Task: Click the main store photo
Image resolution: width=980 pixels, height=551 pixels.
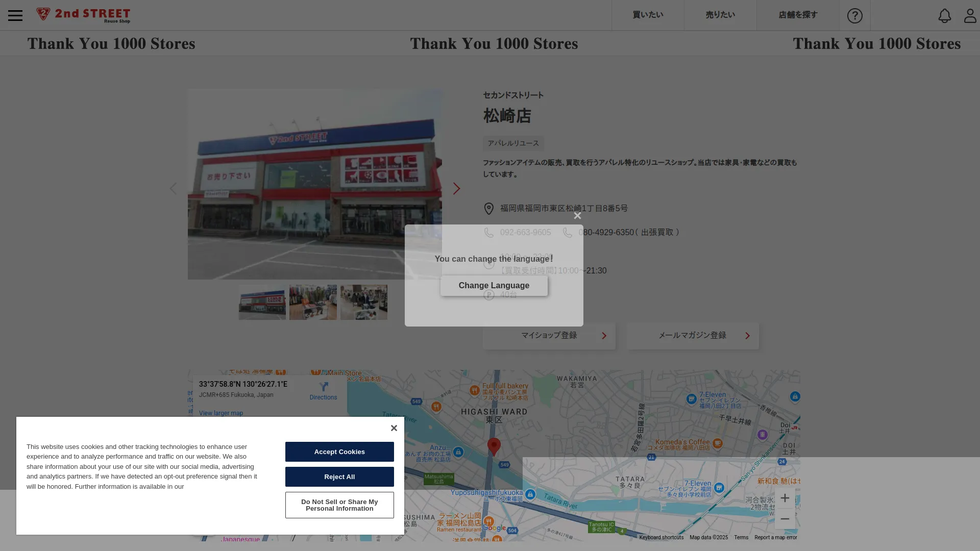Action: (315, 184)
